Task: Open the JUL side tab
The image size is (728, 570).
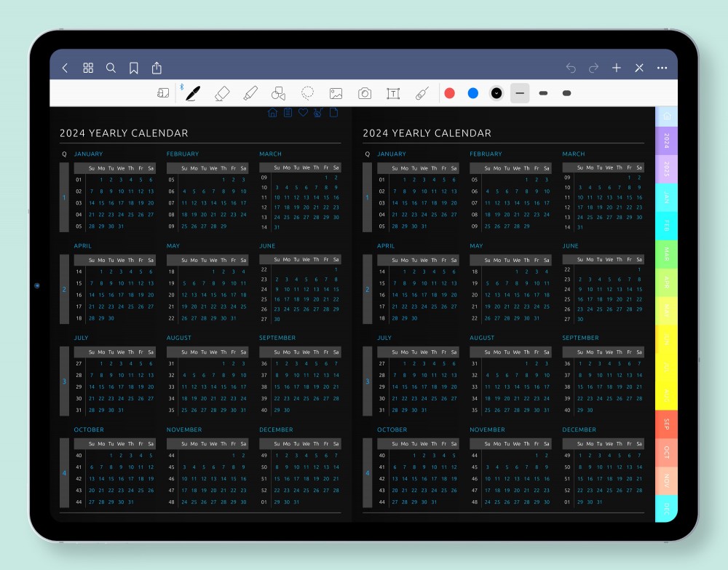Action: (667, 368)
